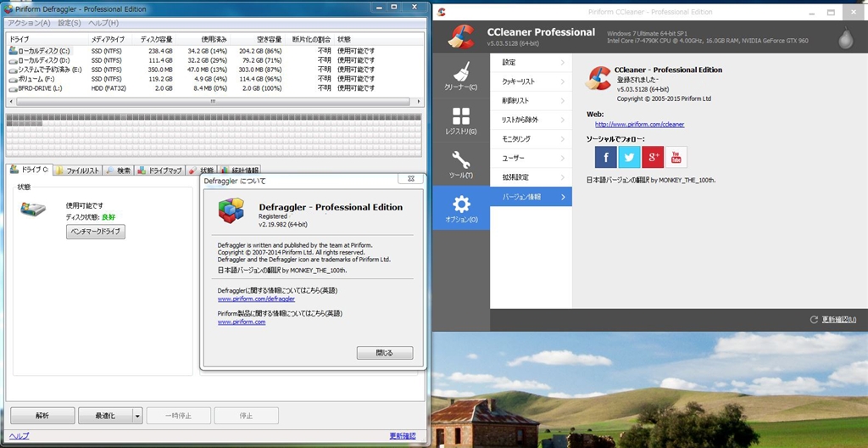This screenshot has height=448, width=868.
Task: Open the 設定(S) menu in Defraggler
Action: click(x=70, y=23)
